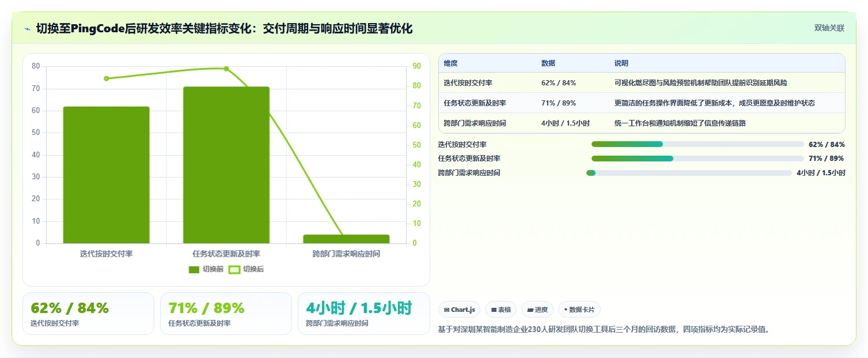The image size is (868, 358).
Task: Click table row label 迭代按时交付率
Action: click(x=468, y=83)
